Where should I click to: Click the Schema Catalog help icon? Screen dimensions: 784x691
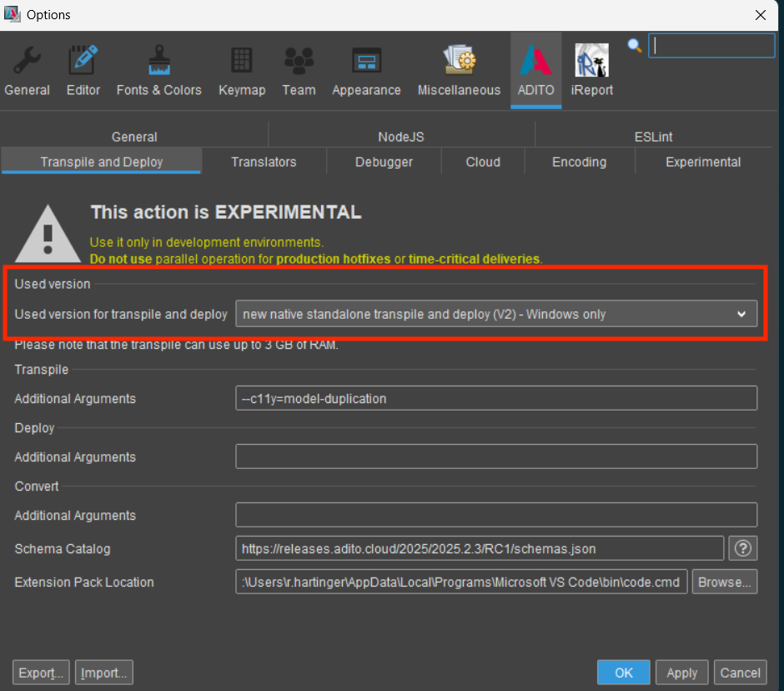742,548
